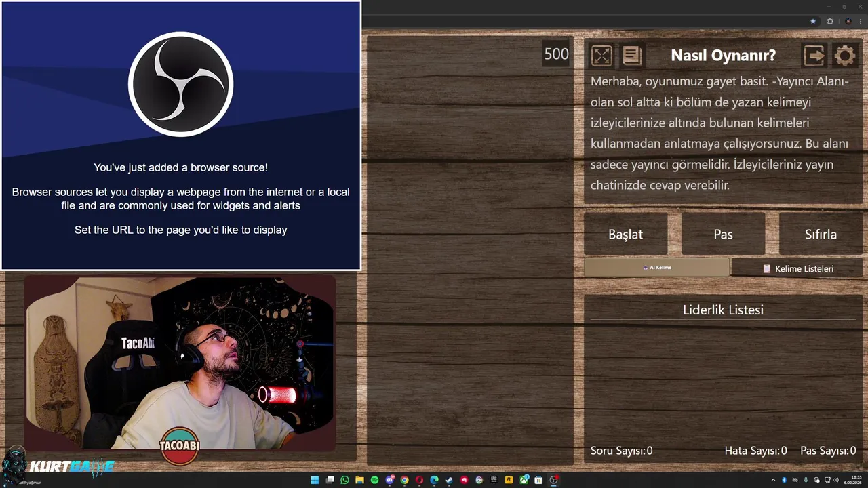Open Google Chrome from the taskbar
The height and width of the screenshot is (488, 868).
pyautogui.click(x=405, y=480)
